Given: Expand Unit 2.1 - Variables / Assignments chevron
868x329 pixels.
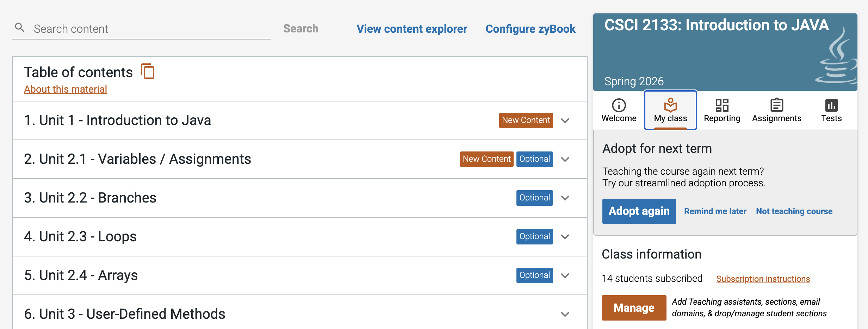Looking at the screenshot, I should point(565,159).
